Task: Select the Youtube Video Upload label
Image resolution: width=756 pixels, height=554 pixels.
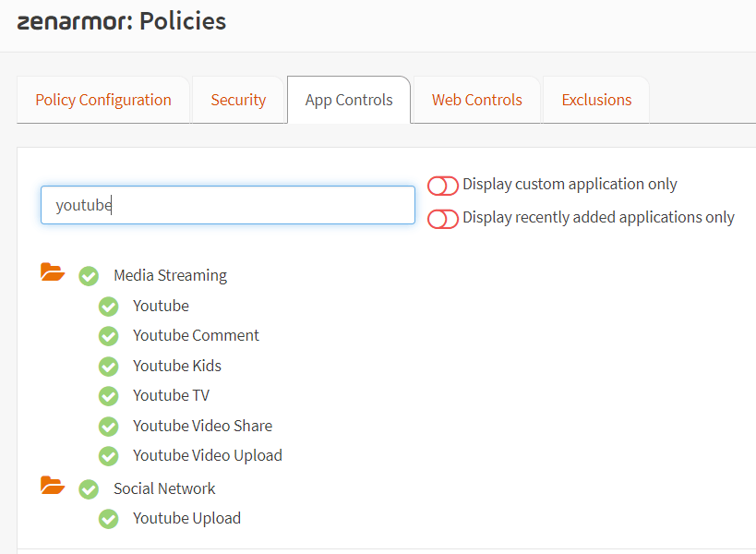Action: (x=208, y=455)
